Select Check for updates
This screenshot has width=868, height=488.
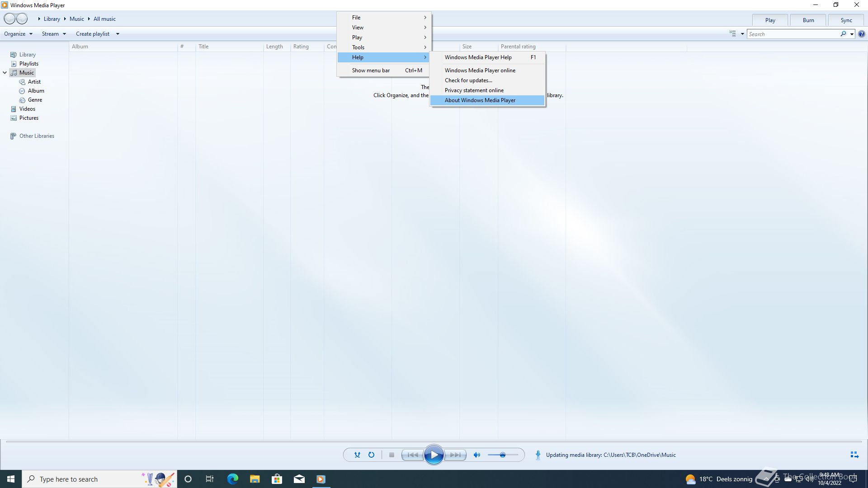(487, 80)
